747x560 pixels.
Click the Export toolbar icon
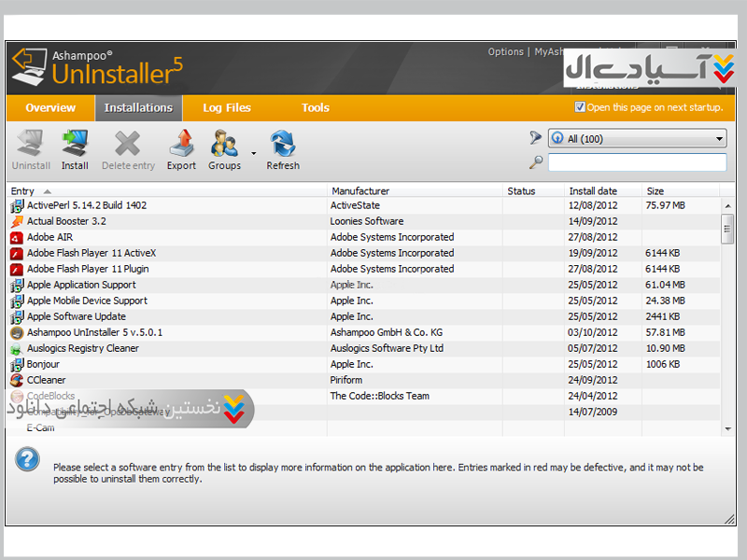[181, 145]
